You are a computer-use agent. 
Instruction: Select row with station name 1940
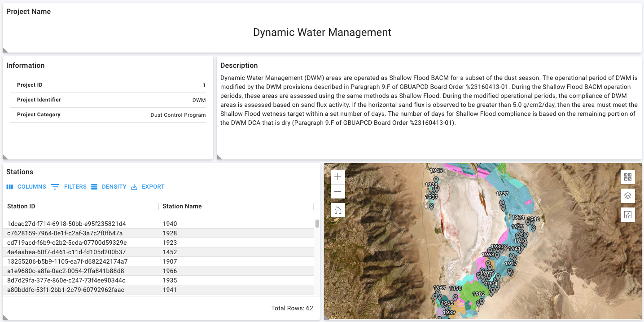pyautogui.click(x=170, y=224)
